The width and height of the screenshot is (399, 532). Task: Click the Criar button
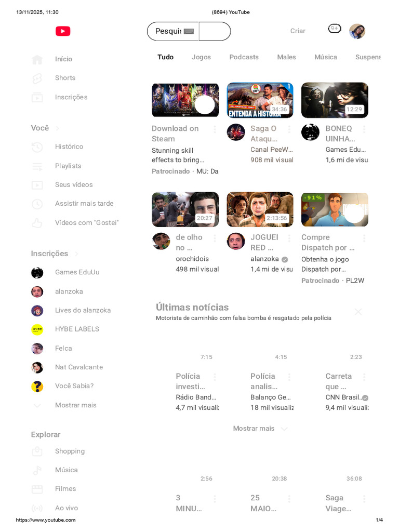click(x=298, y=31)
